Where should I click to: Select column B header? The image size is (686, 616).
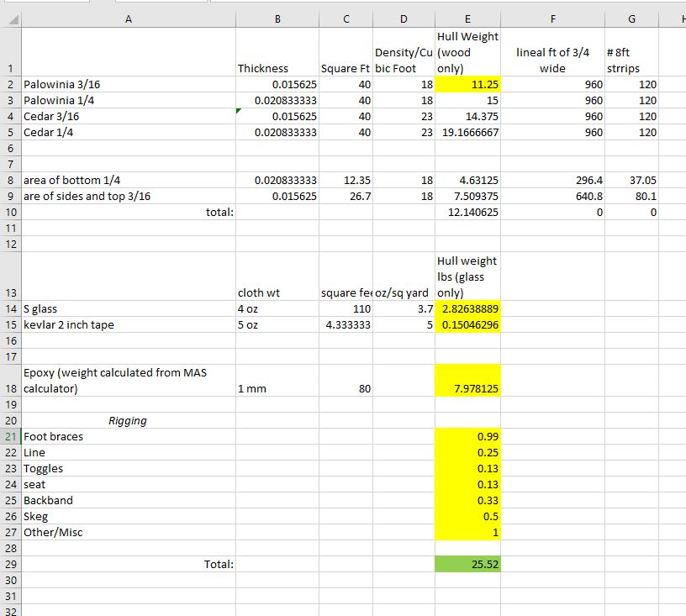click(277, 19)
